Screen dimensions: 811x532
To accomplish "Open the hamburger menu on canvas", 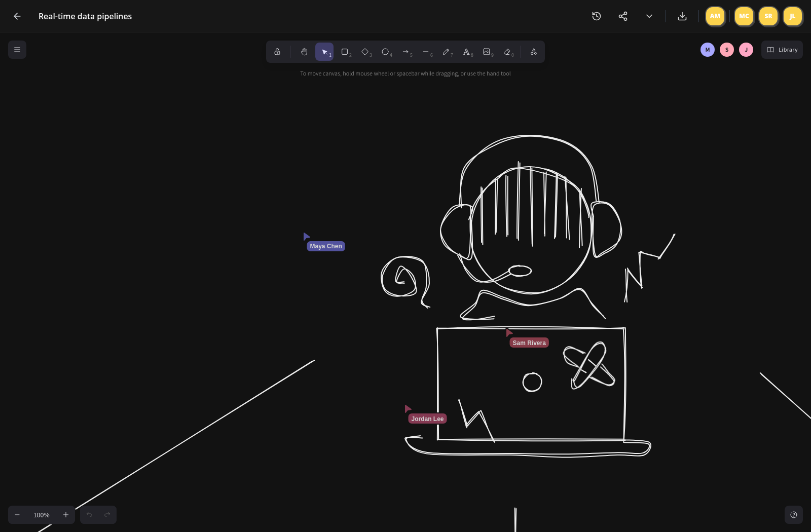I will coord(17,50).
